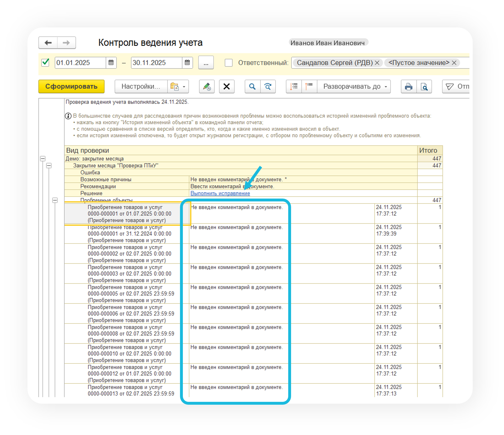Collapse the Проблемные объекты group

pyautogui.click(x=55, y=200)
